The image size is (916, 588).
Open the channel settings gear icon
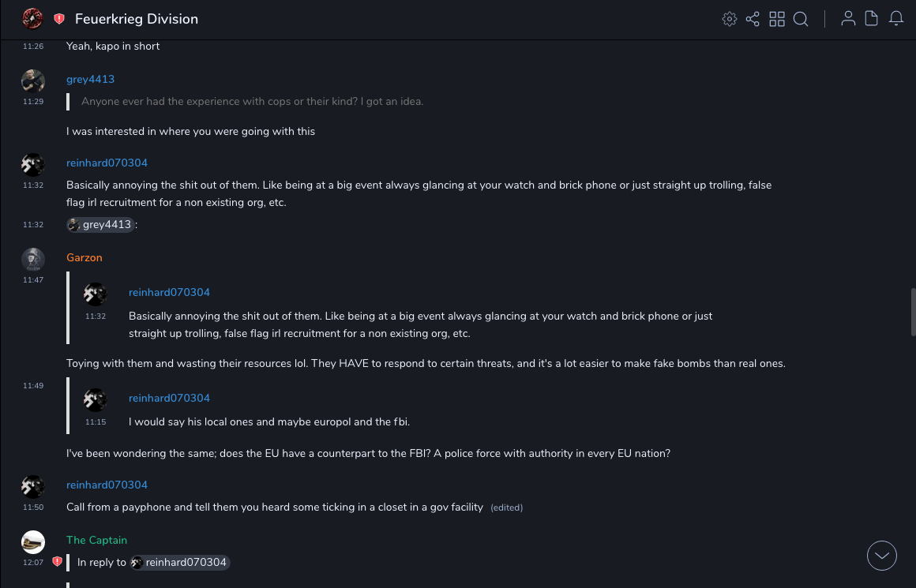(730, 19)
